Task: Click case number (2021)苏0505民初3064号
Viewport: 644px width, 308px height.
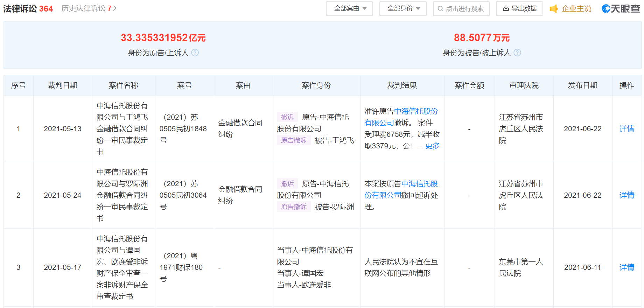Action: point(183,195)
